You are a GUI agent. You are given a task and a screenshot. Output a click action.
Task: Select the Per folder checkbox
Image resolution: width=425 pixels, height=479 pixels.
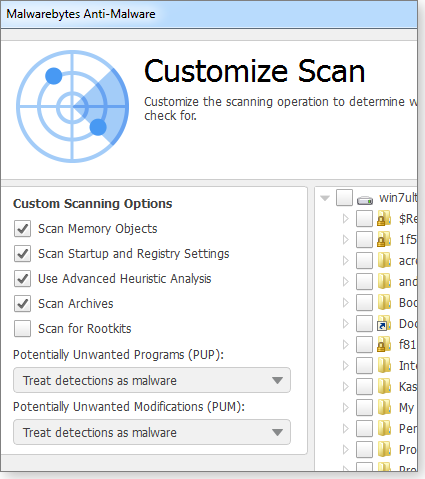click(x=364, y=429)
